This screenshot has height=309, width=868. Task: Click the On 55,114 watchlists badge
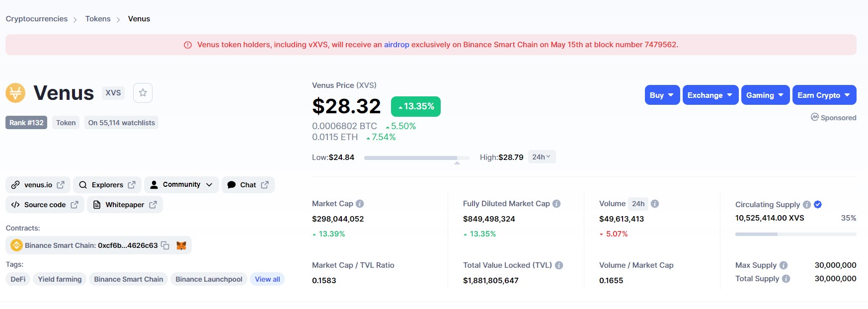coord(122,123)
